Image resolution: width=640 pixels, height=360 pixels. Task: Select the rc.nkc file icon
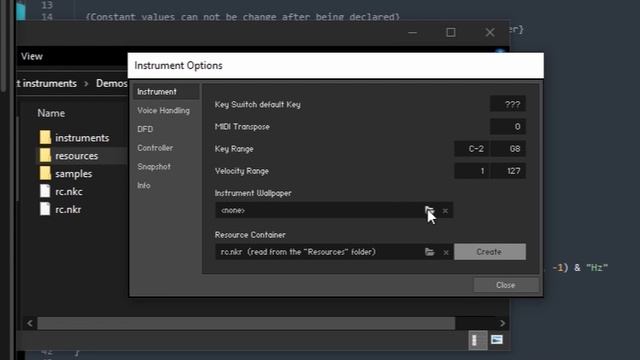click(x=45, y=191)
